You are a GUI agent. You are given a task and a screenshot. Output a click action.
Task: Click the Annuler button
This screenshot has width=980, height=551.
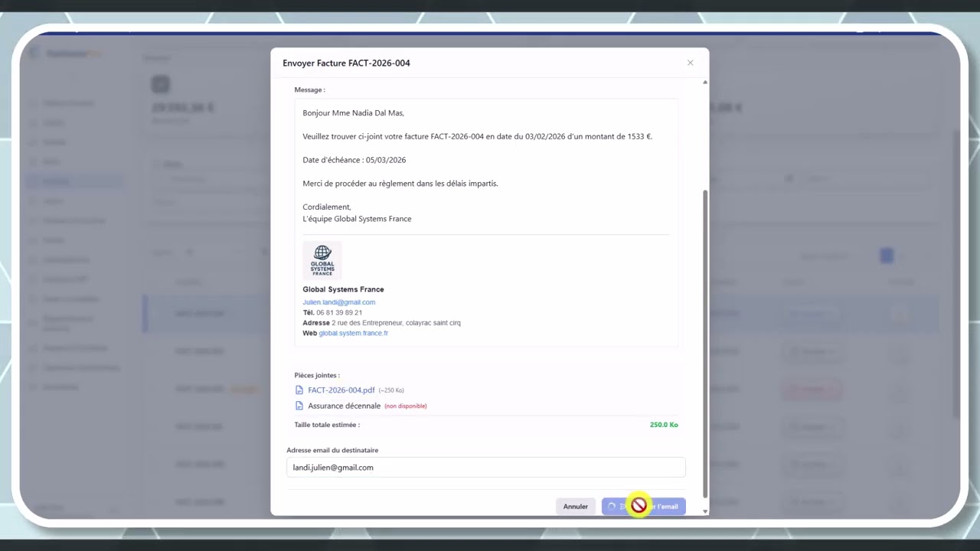click(x=576, y=507)
